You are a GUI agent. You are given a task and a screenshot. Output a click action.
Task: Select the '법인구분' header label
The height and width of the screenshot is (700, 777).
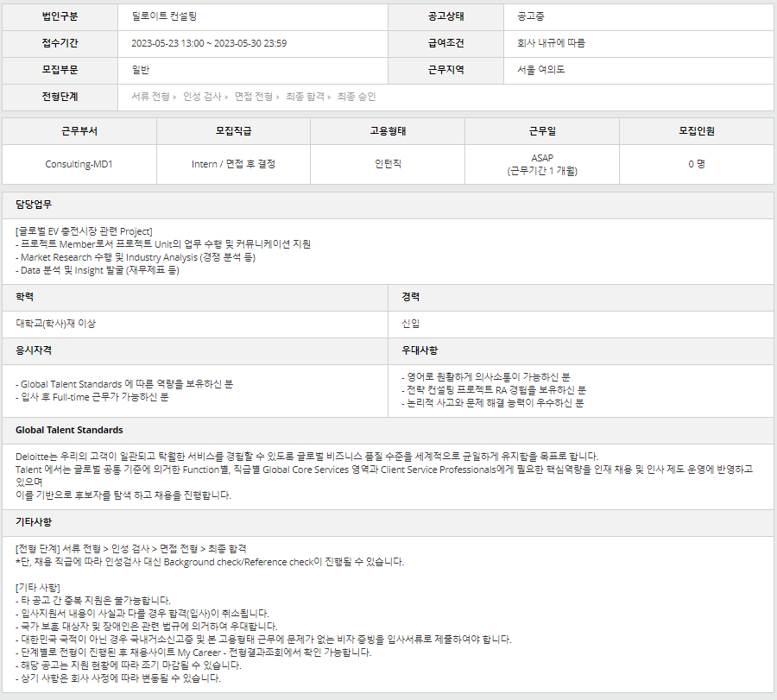[60, 16]
